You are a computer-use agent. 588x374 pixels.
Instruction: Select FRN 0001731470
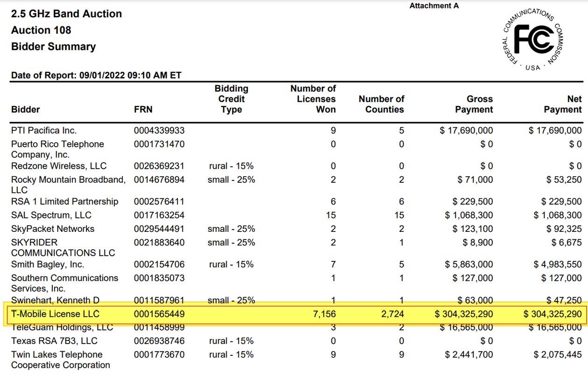point(159,144)
